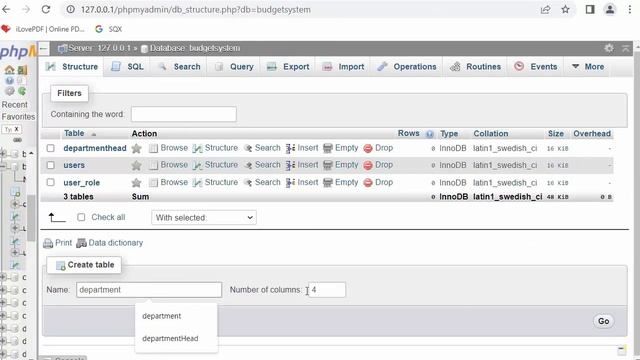The height and width of the screenshot is (360, 640).
Task: Reload the page in the browser
Action: point(46,9)
